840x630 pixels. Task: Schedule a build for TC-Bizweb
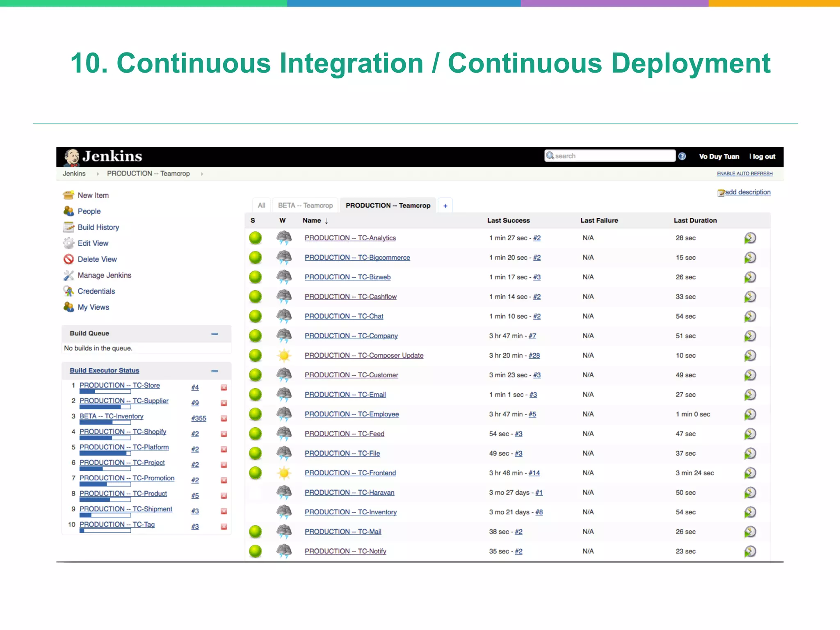pos(750,277)
